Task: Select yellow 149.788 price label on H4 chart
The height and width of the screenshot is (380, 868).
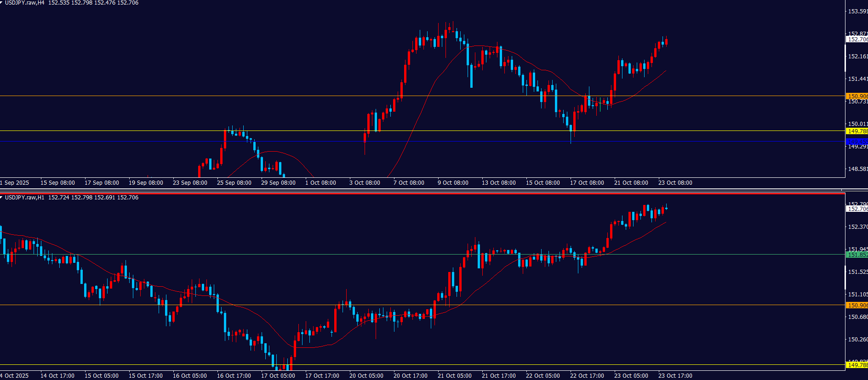Action: (857, 131)
